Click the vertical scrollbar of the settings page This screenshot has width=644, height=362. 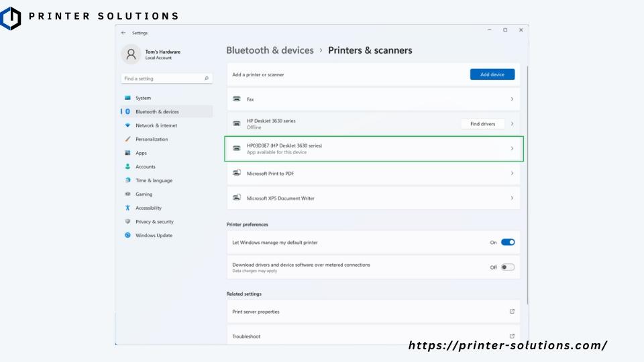tap(527, 185)
